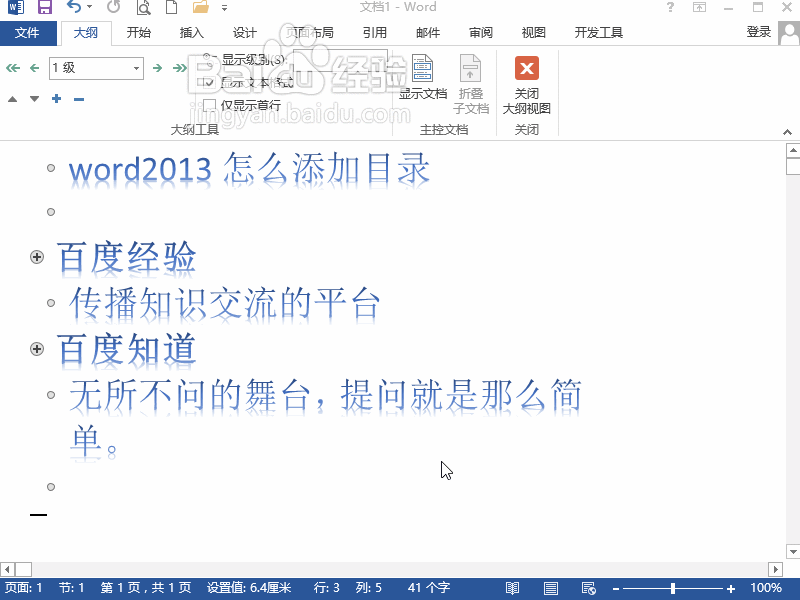Image resolution: width=800 pixels, height=600 pixels.
Task: Open the Help question mark icon
Action: point(670,7)
